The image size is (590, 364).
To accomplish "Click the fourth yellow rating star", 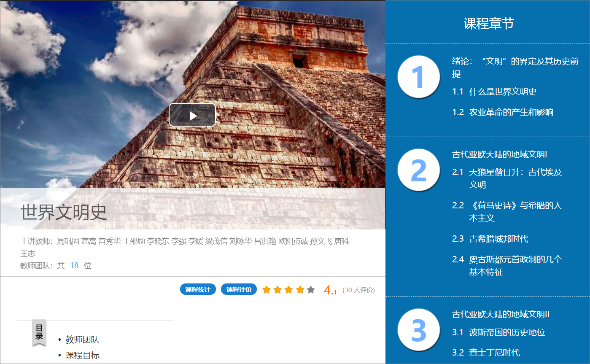I will click(x=299, y=289).
